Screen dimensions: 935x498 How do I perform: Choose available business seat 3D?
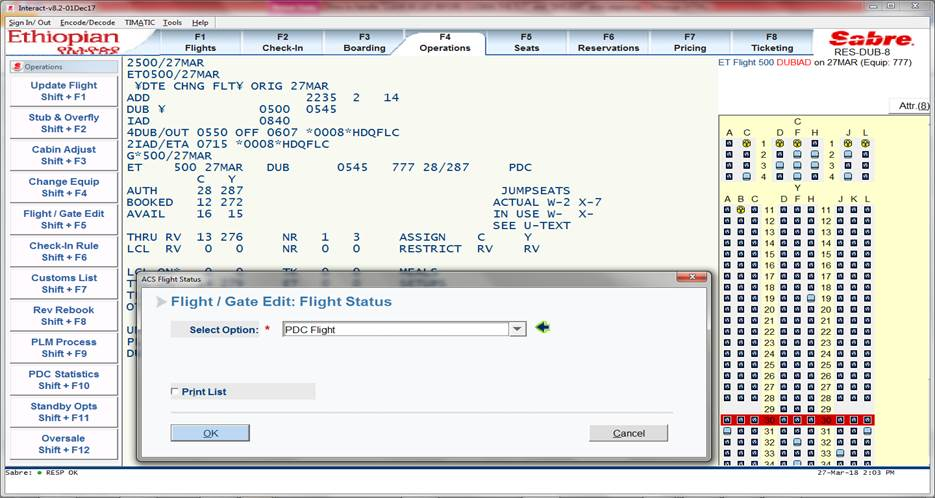pos(779,165)
